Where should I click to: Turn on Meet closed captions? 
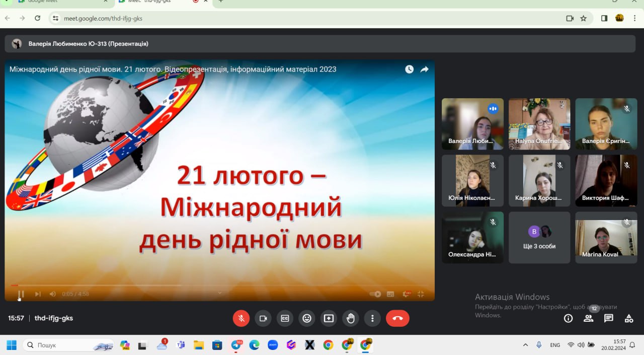pyautogui.click(x=285, y=318)
